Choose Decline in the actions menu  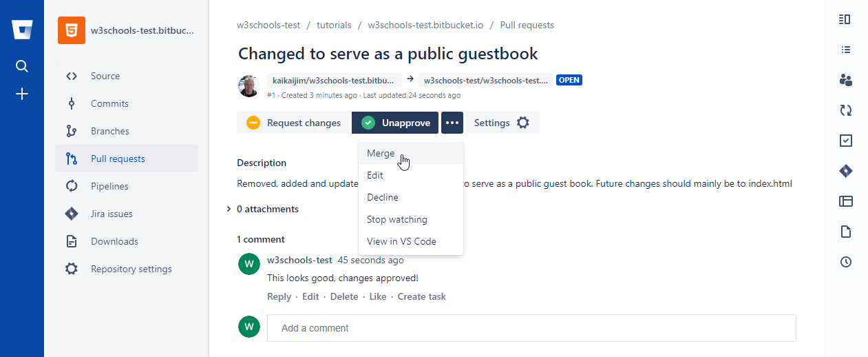click(x=383, y=197)
